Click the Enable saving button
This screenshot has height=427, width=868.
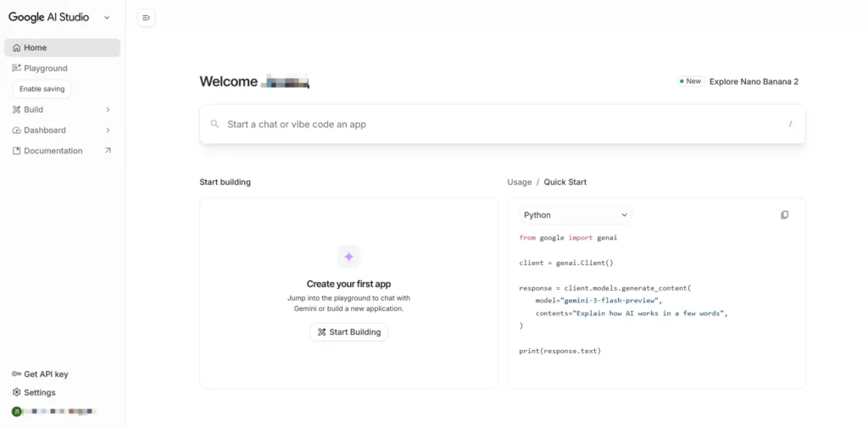(x=42, y=88)
